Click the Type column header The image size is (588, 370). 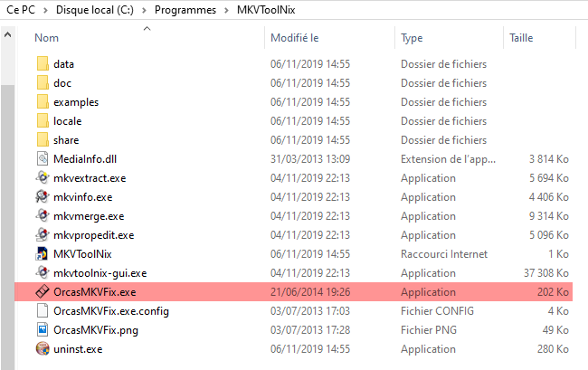413,38
